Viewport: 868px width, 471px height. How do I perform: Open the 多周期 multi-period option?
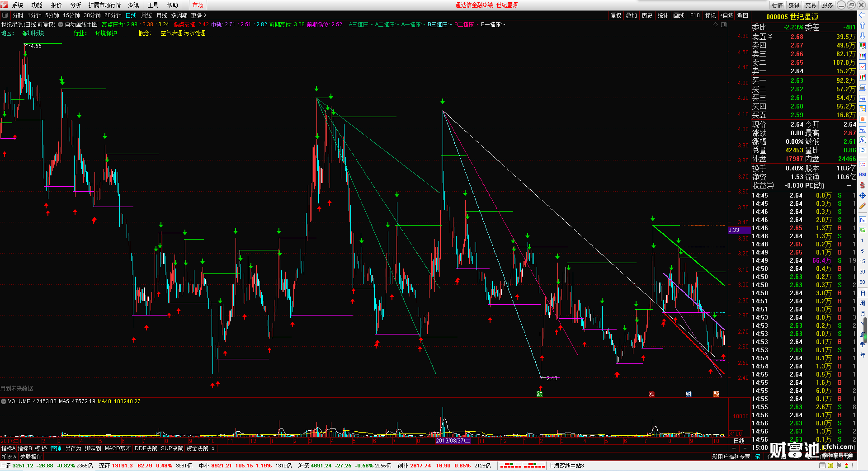tap(179, 15)
